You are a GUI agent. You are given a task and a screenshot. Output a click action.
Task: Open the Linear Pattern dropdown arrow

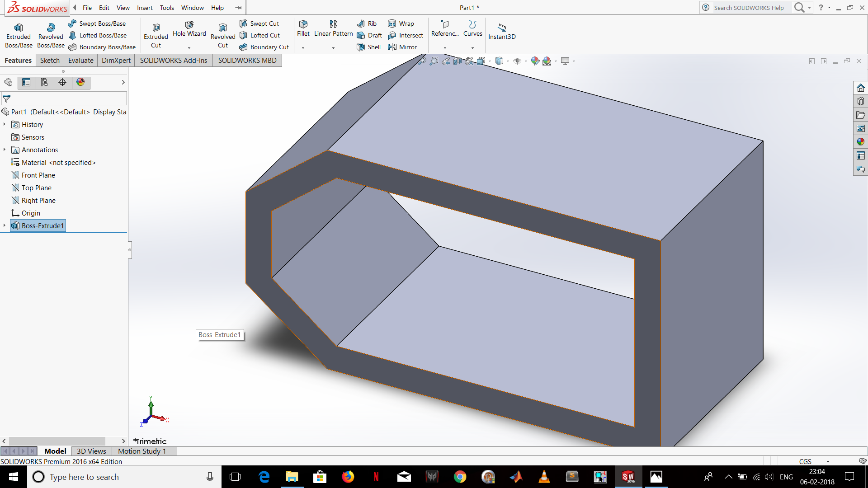coord(333,48)
